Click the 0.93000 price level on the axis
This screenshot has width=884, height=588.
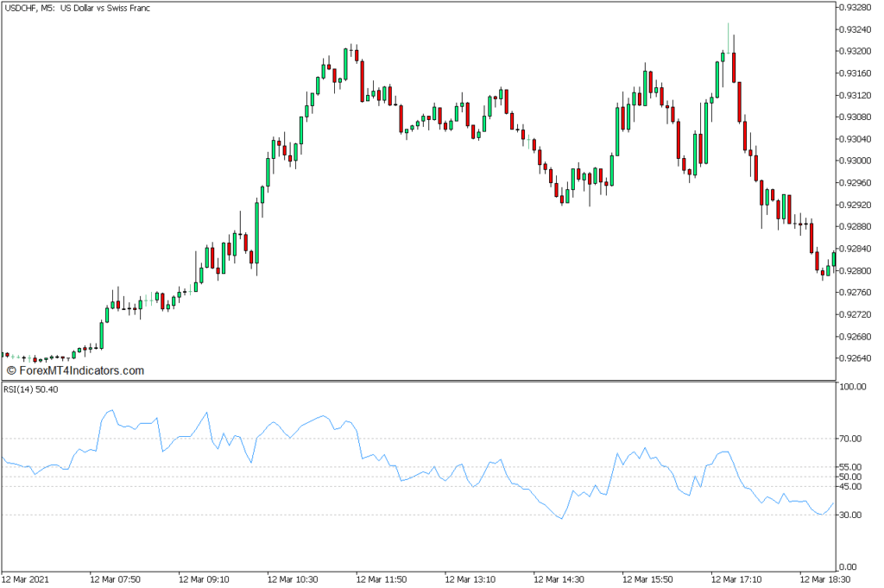858,161
